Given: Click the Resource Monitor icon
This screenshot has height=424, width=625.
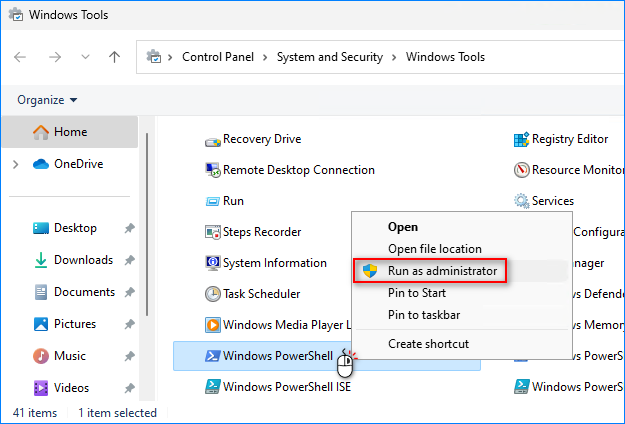Looking at the screenshot, I should click(521, 170).
